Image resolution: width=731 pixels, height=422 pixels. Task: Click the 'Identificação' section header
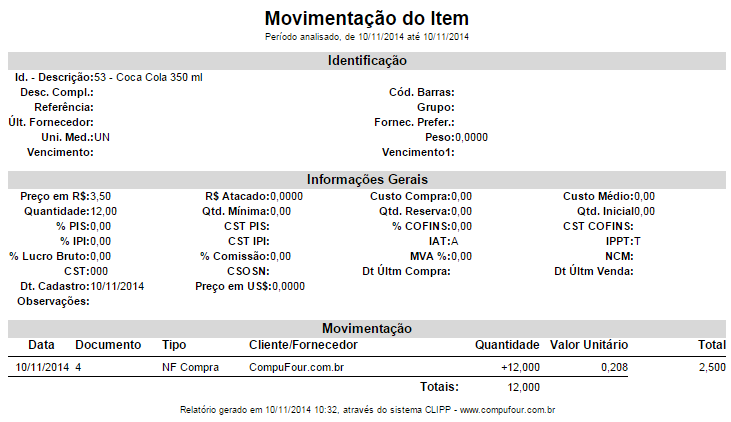[366, 61]
